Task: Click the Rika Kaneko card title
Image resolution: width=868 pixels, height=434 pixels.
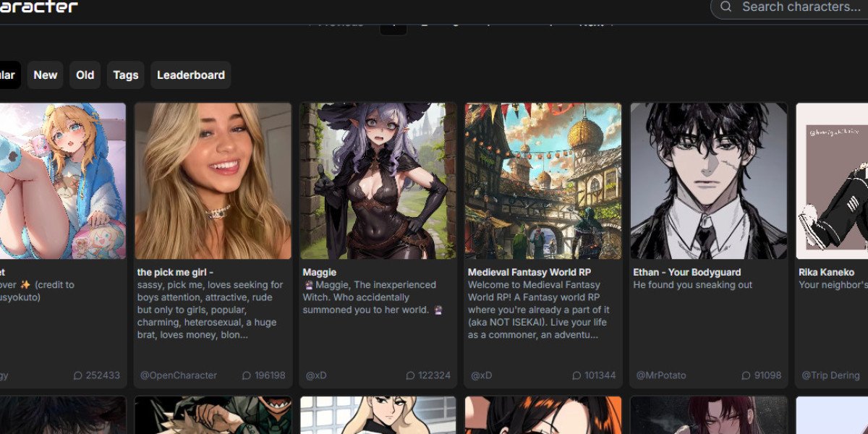Action: point(826,273)
